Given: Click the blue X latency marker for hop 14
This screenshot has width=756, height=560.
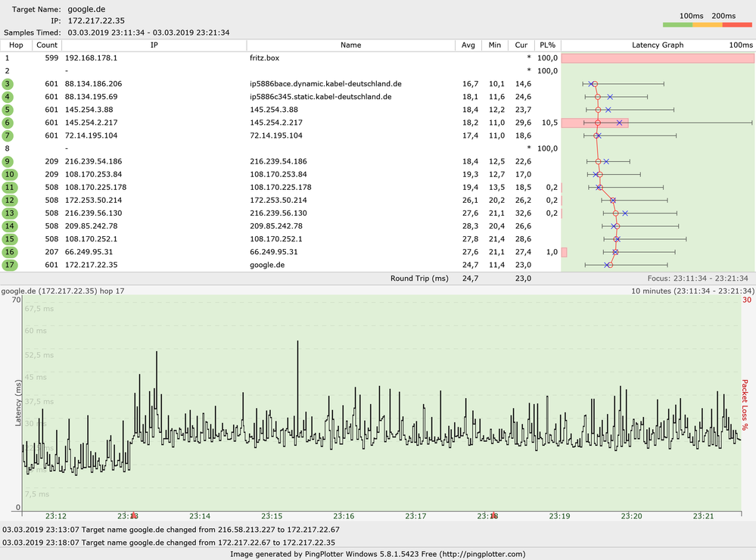Looking at the screenshot, I should point(613,226).
